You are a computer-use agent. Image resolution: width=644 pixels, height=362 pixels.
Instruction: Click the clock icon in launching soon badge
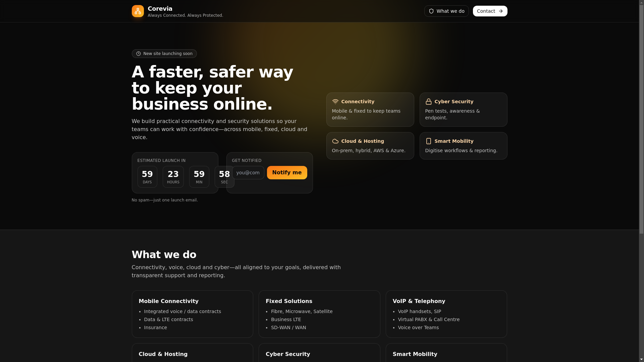(x=139, y=54)
